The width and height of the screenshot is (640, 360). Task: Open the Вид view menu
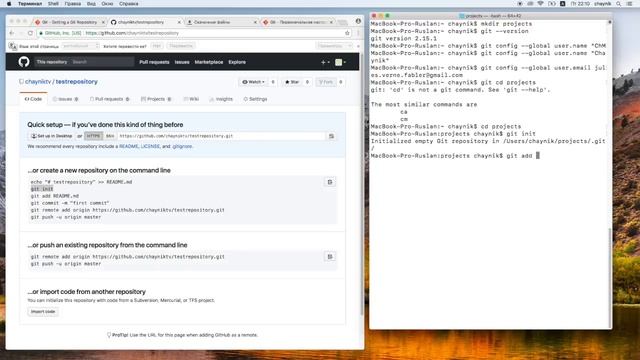click(x=91, y=4)
